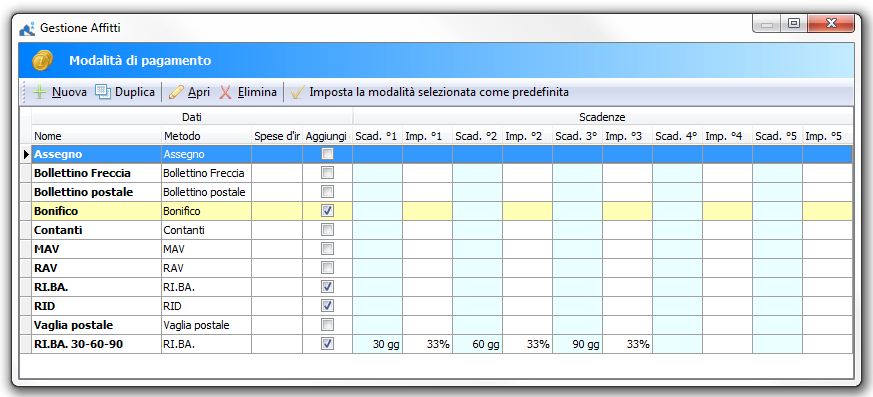This screenshot has width=873, height=397.
Task: Click the Metodo cell reading Contanti
Action: [207, 230]
